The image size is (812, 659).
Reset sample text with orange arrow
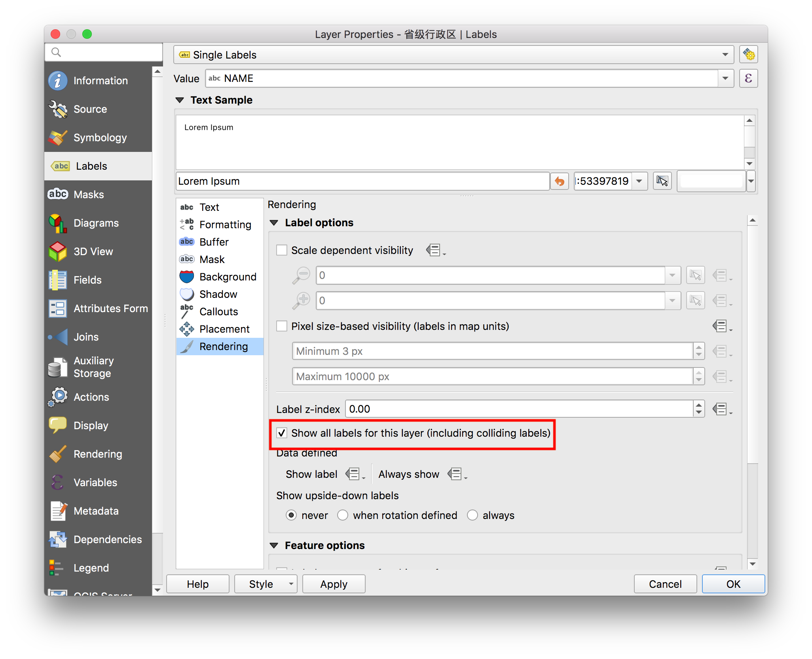pyautogui.click(x=559, y=181)
